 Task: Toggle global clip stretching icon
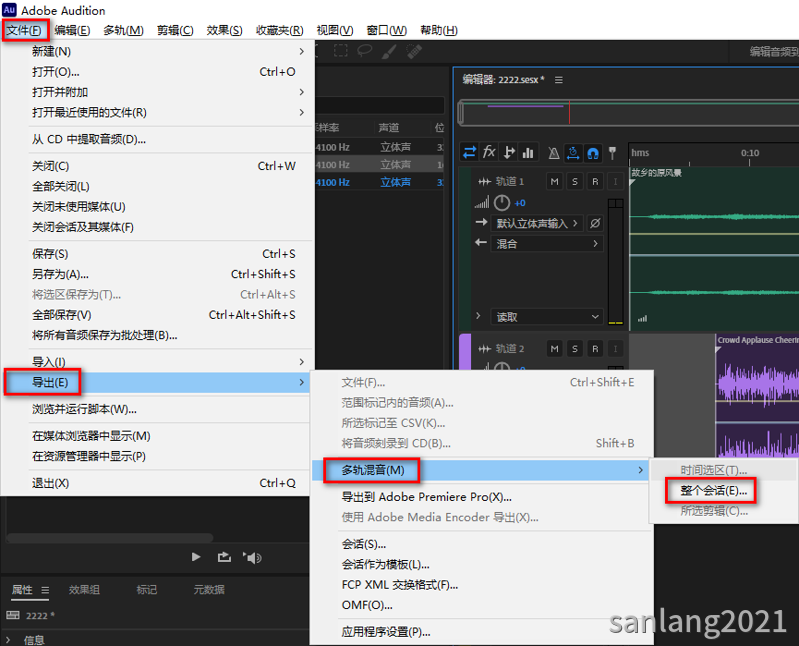(573, 153)
